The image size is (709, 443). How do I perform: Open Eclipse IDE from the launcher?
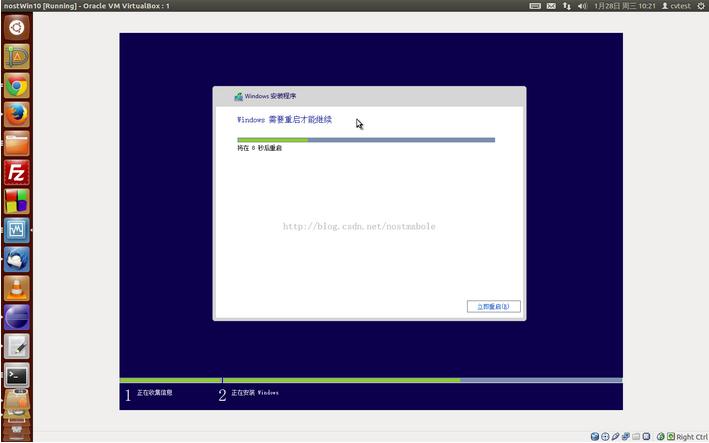[x=17, y=317]
